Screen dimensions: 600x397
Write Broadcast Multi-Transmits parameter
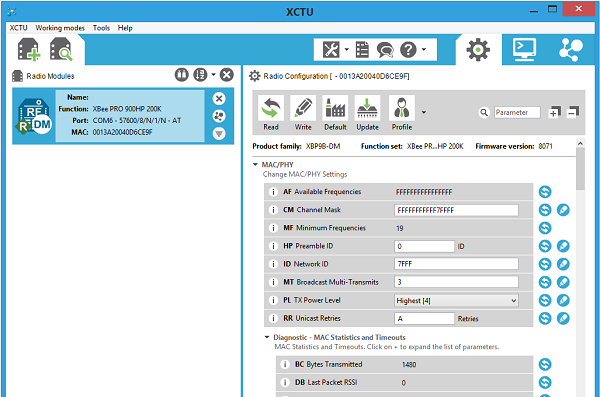[x=563, y=282]
